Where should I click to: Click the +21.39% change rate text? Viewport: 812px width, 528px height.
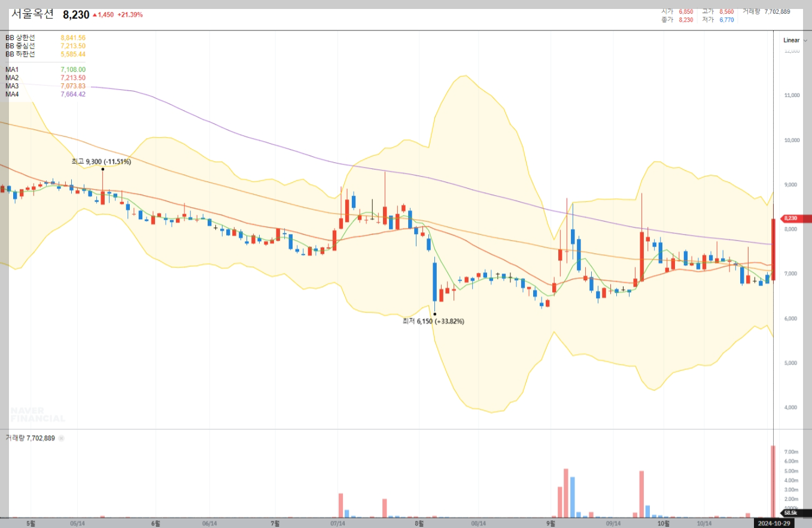click(130, 14)
